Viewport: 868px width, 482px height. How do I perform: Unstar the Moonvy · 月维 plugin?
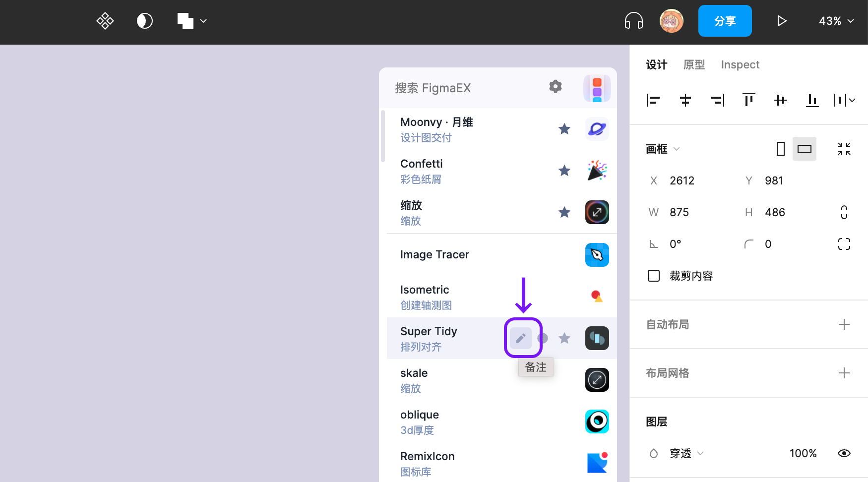click(x=564, y=129)
